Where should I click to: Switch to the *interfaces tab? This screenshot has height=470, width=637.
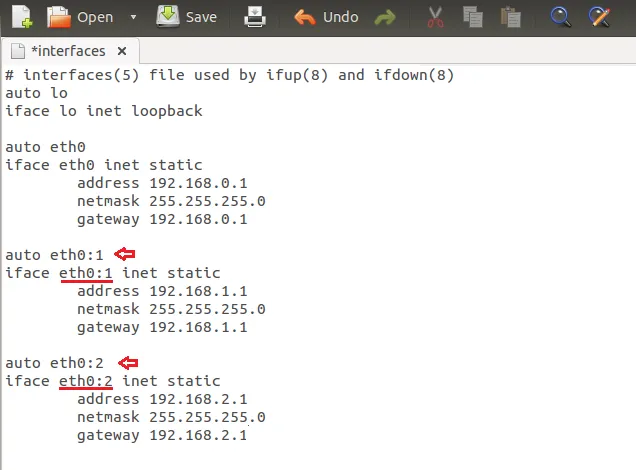[66, 51]
